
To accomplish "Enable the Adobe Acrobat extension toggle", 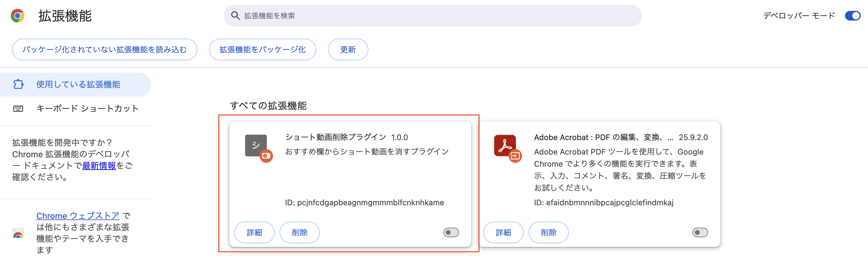I will 700,232.
